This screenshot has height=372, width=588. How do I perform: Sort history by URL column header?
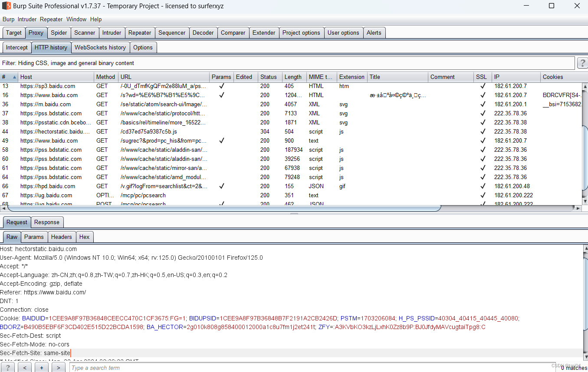[x=164, y=77]
